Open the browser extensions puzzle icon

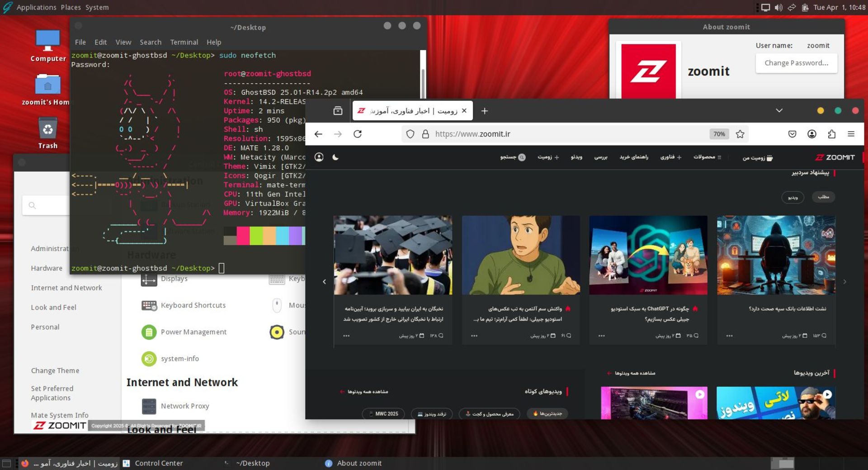pyautogui.click(x=831, y=134)
